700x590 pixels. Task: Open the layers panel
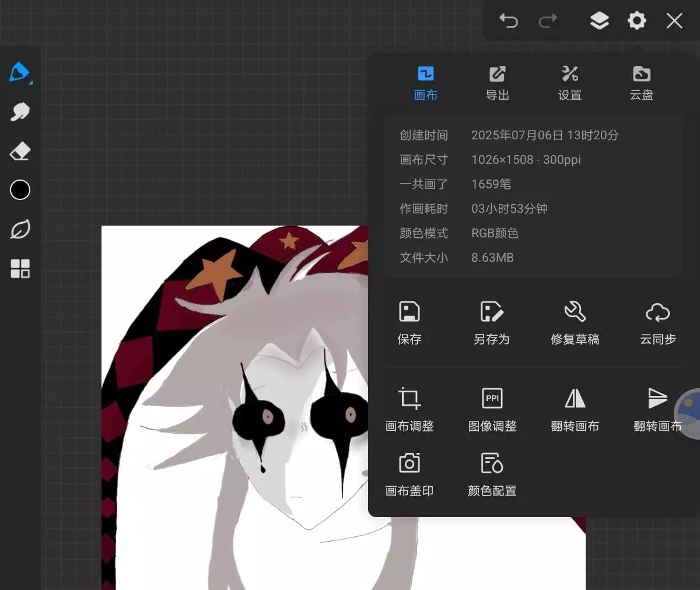point(599,22)
